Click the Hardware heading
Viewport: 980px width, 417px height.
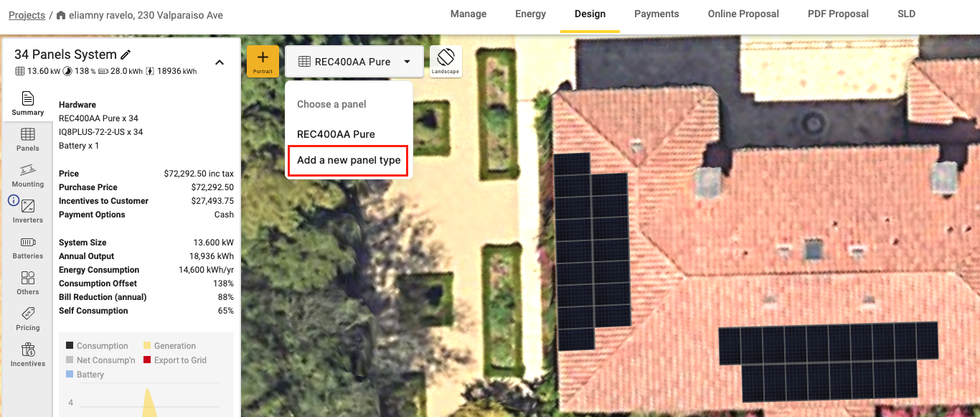[77, 105]
